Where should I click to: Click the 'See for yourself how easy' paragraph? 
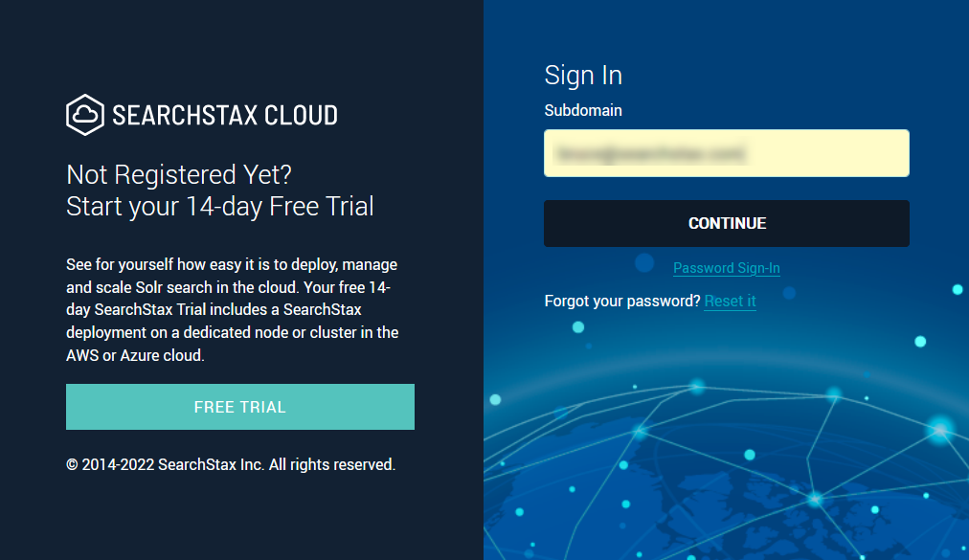point(233,309)
